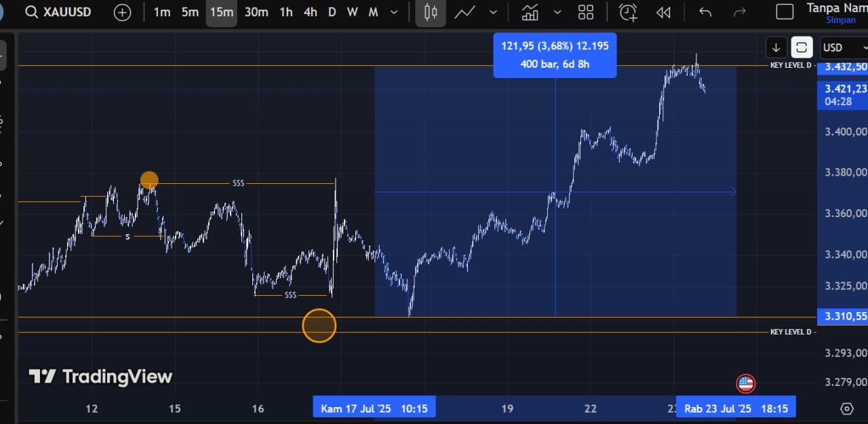
Task: Toggle the auto-fit scale button beside USD
Action: pos(802,47)
